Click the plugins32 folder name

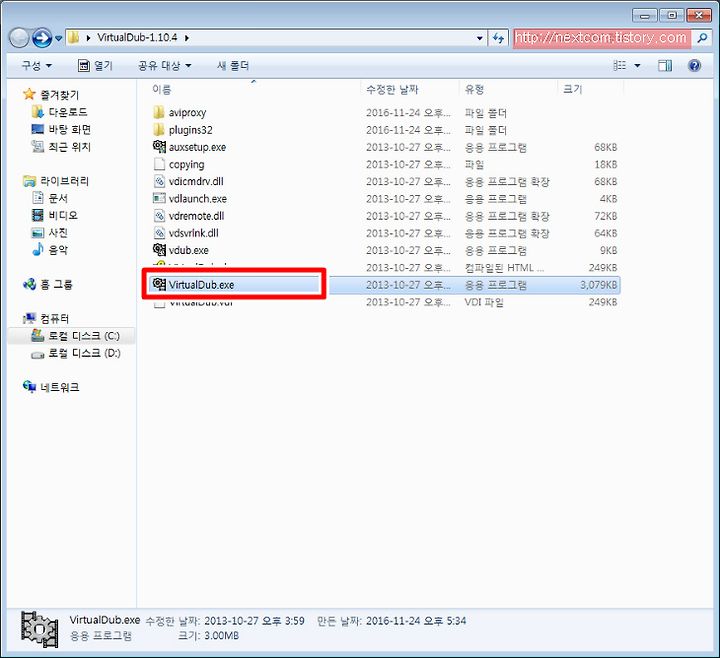click(x=191, y=130)
